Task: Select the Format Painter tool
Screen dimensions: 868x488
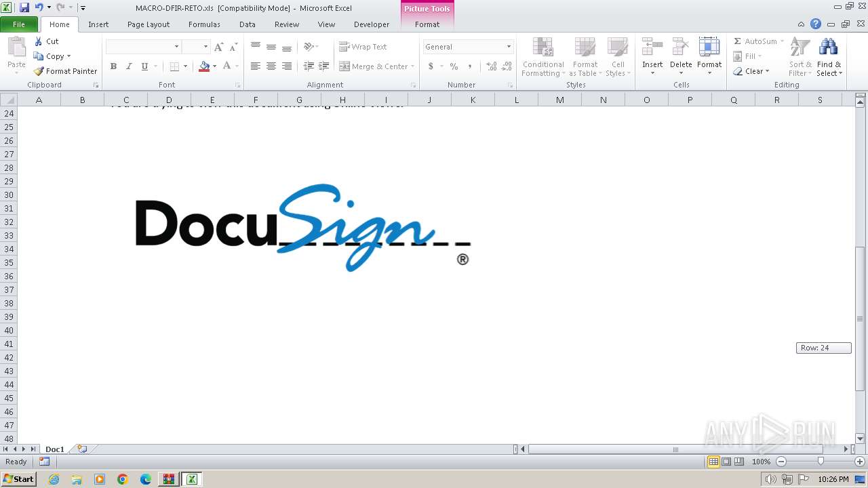Action: coord(65,71)
